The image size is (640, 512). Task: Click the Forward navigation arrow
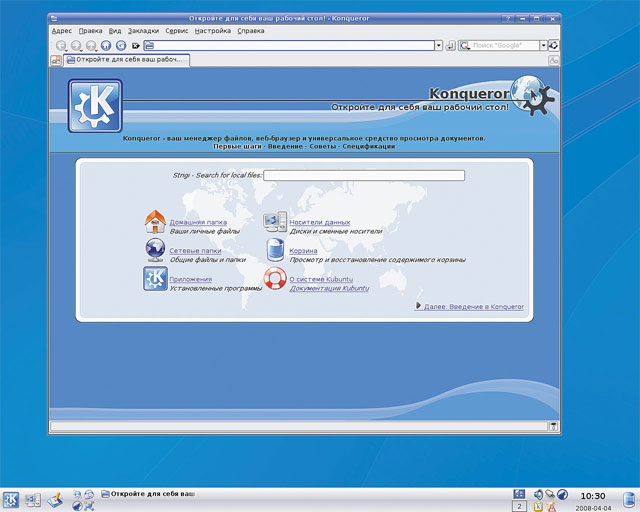[76, 45]
